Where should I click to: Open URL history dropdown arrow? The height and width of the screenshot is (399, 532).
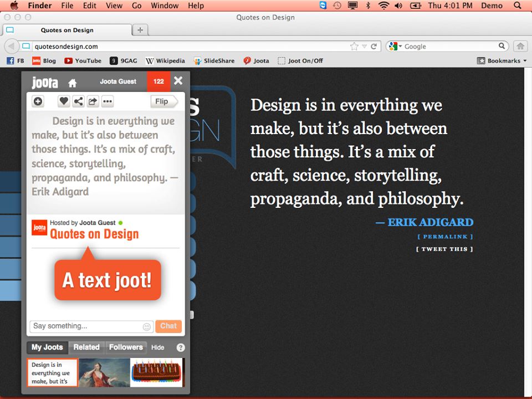(x=365, y=47)
